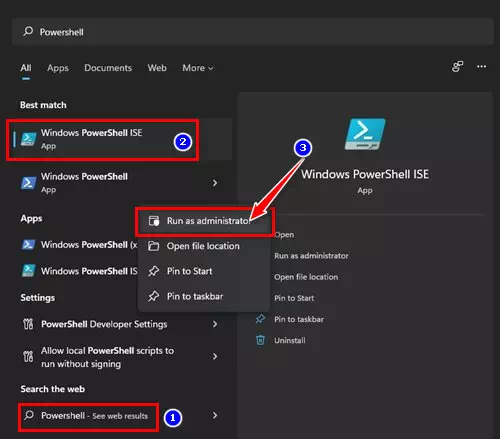
Task: Click the PowerShell ISE icon under Apps
Action: tap(28, 271)
